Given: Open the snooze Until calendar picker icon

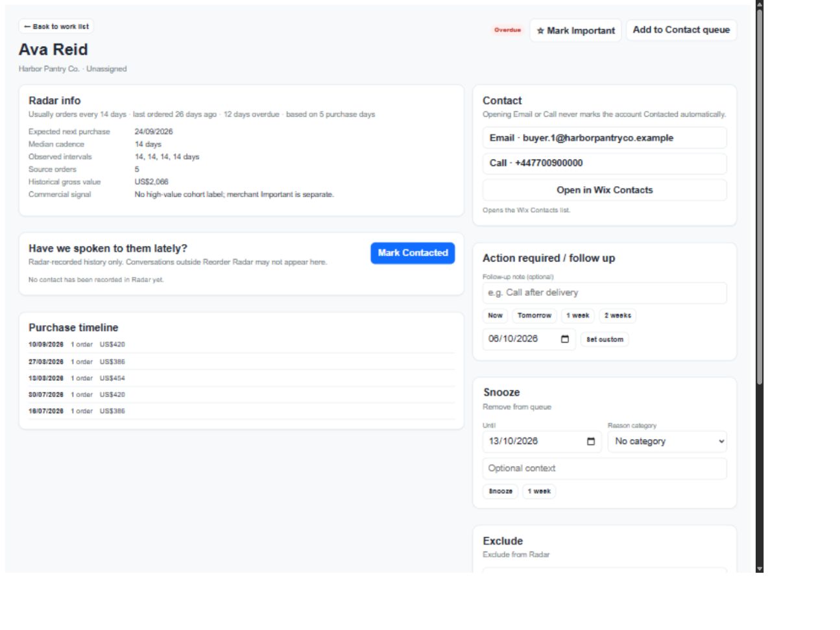Looking at the screenshot, I should [x=590, y=441].
